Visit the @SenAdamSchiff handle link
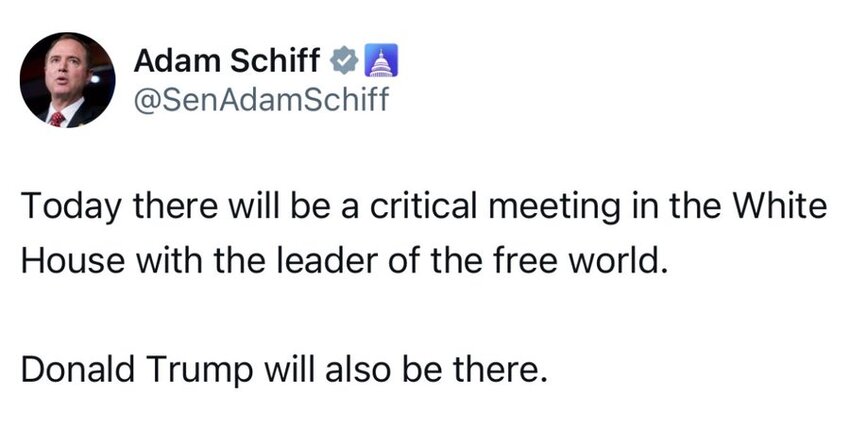850x428 pixels. point(261,100)
